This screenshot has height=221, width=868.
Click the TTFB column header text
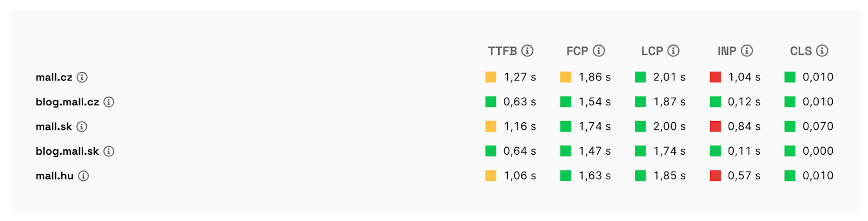502,51
